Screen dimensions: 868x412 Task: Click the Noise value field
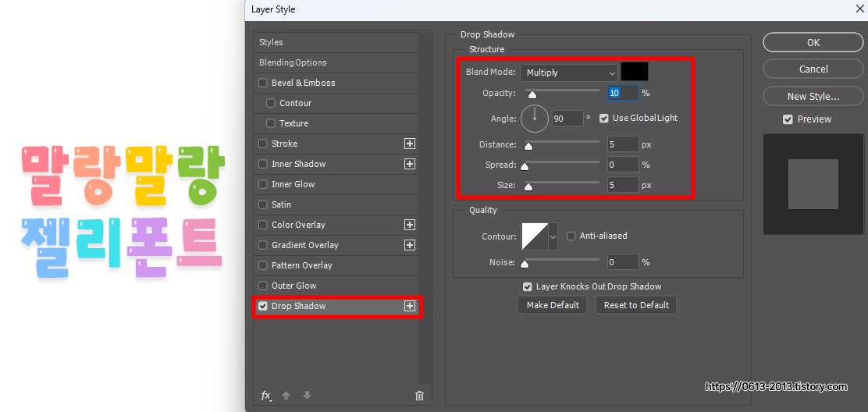(x=624, y=262)
